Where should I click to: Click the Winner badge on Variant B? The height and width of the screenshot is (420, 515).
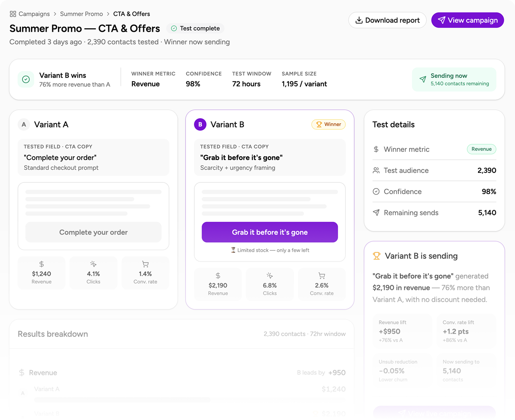(328, 125)
